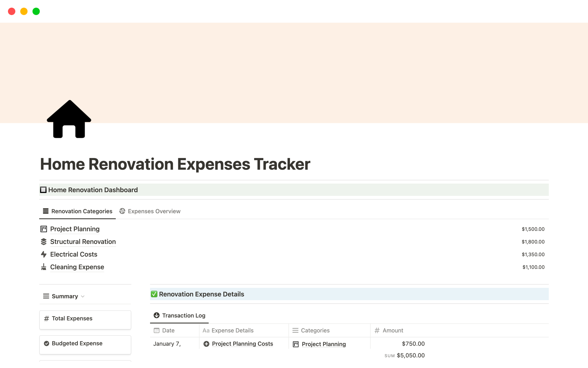Click the plus icon beside Project Planning Costs
588x368 pixels.
click(206, 344)
